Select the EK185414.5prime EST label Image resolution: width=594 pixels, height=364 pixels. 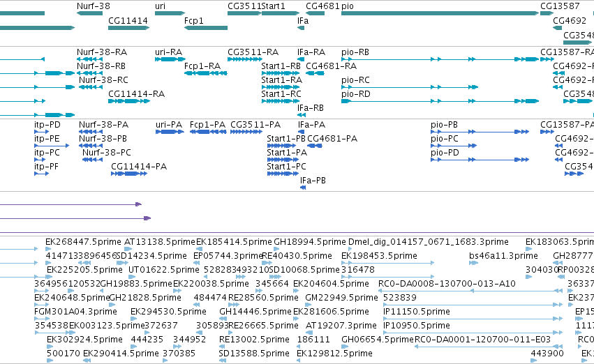tap(234, 242)
